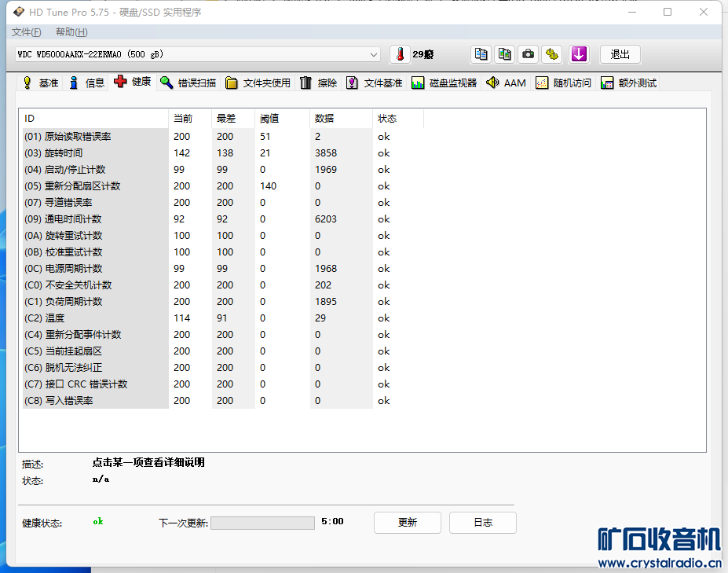
Task: Switch to the 额外测试 tab
Action: click(x=628, y=83)
